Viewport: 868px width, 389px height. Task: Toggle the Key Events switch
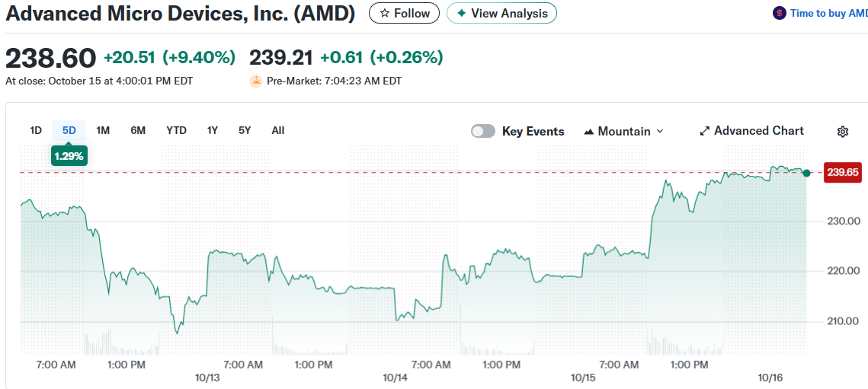[x=483, y=131]
